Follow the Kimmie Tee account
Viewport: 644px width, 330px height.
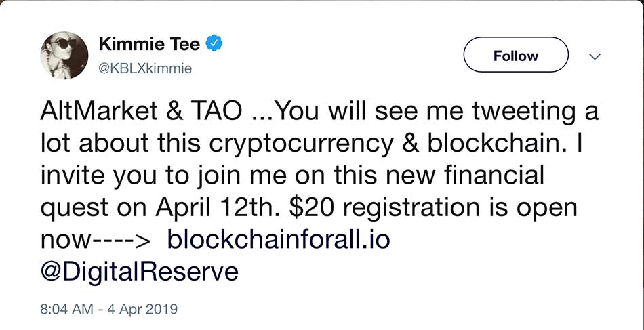[x=516, y=55]
